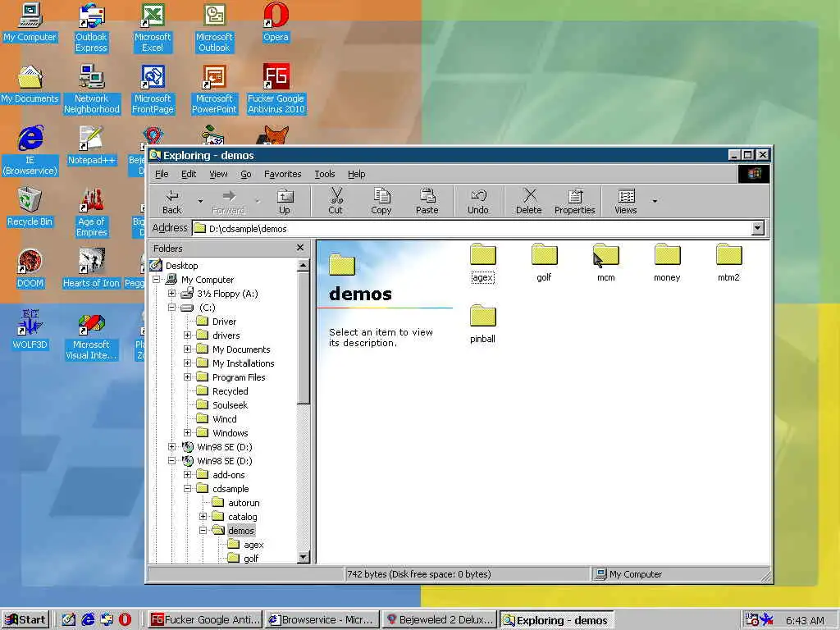Viewport: 840px width, 630px height.
Task: Select Age of Empires desktop icon
Action: point(92,212)
